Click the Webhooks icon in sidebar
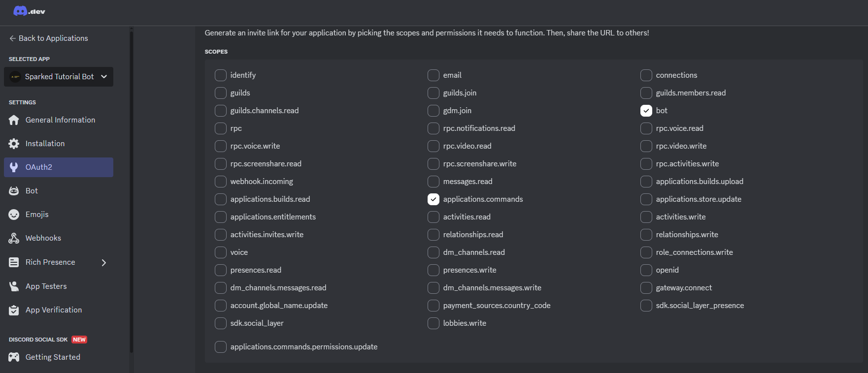 pos(14,238)
